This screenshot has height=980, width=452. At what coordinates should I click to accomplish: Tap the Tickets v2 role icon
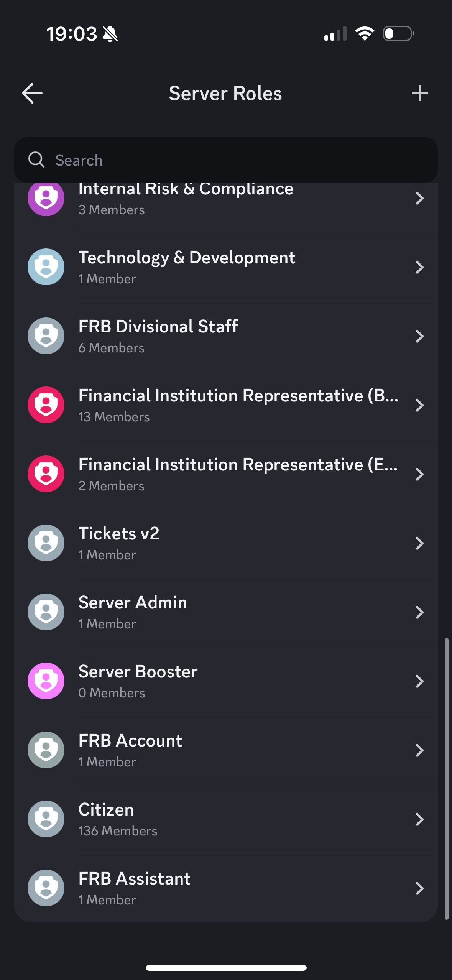coord(46,543)
